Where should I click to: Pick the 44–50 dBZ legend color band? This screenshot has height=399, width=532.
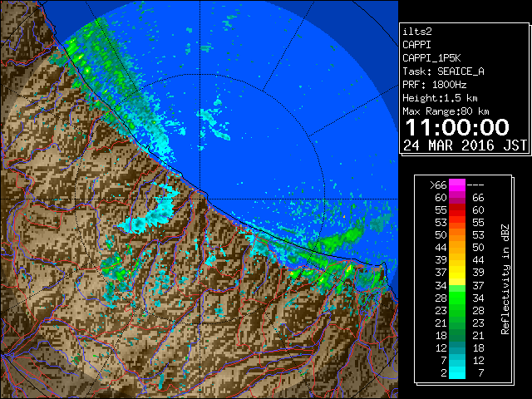[x=457, y=248]
